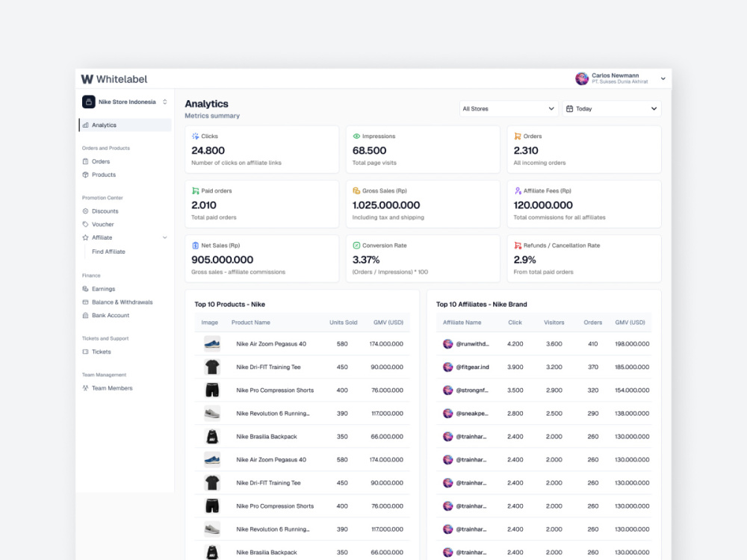Click the Products box icon in sidebar
The height and width of the screenshot is (560, 747).
point(85,175)
